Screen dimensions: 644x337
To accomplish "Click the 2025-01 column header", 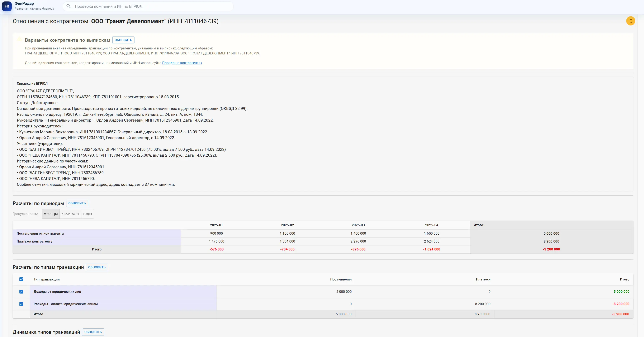I will [217, 225].
